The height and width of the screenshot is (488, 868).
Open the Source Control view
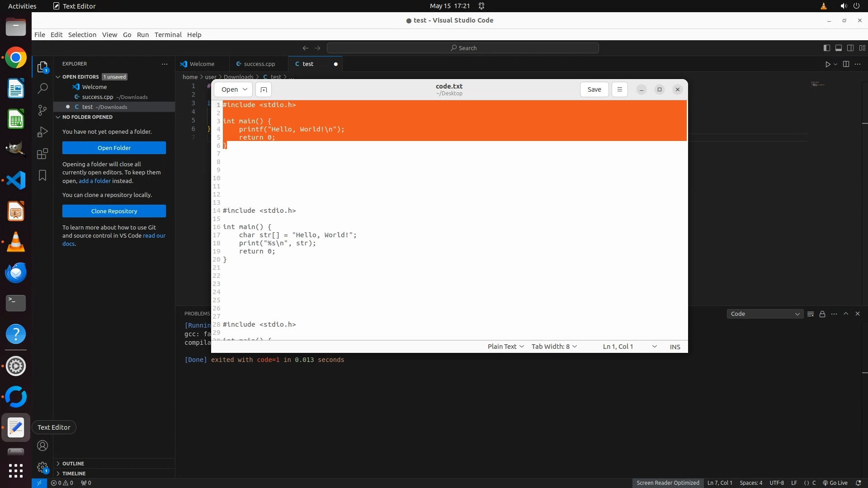[x=42, y=110]
